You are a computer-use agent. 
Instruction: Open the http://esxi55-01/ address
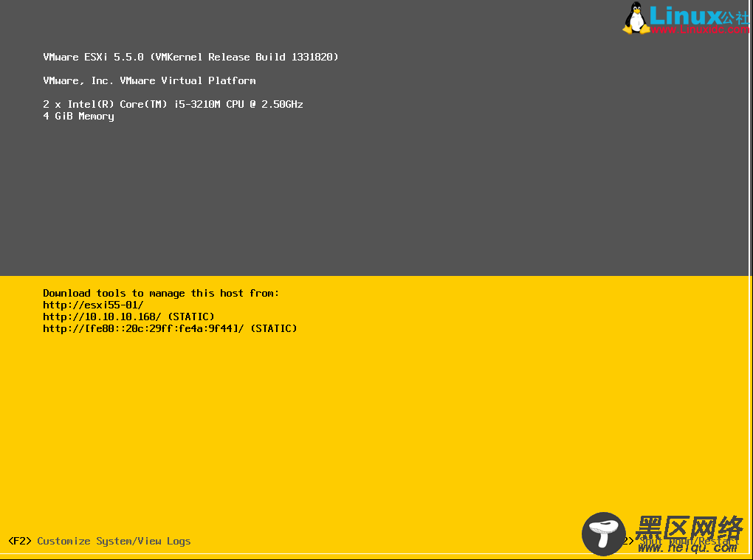point(93,305)
